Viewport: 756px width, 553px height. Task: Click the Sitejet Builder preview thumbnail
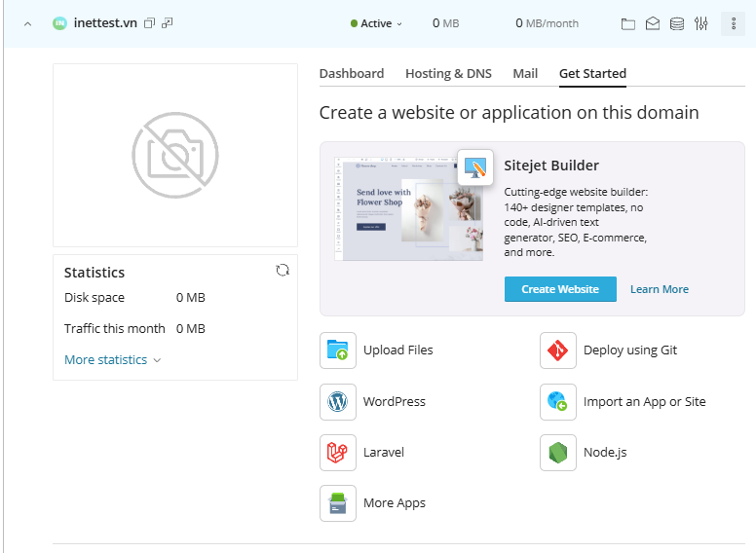tap(408, 208)
